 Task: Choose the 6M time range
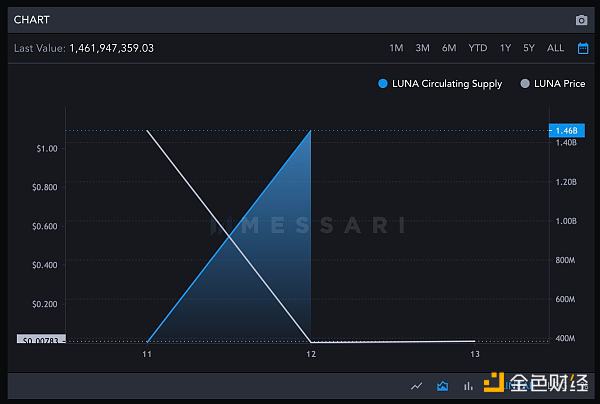pos(449,48)
